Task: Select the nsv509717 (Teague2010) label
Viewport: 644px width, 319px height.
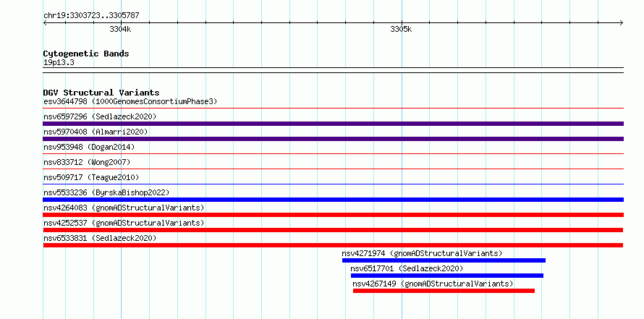Action: [91, 177]
